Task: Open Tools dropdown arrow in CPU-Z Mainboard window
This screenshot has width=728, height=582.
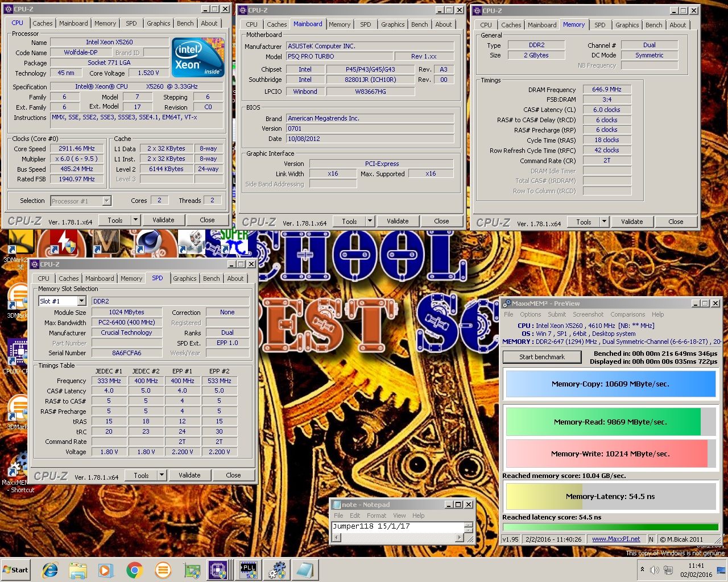Action: pyautogui.click(x=370, y=221)
